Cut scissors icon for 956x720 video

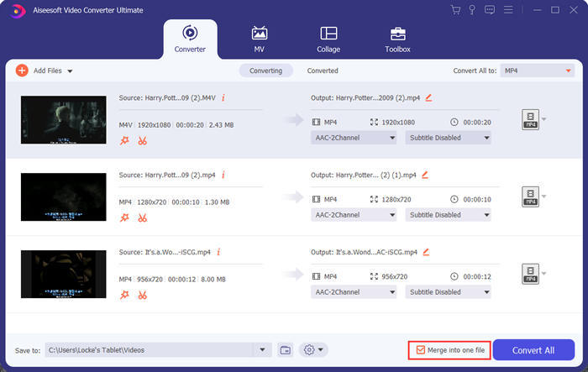142,295
